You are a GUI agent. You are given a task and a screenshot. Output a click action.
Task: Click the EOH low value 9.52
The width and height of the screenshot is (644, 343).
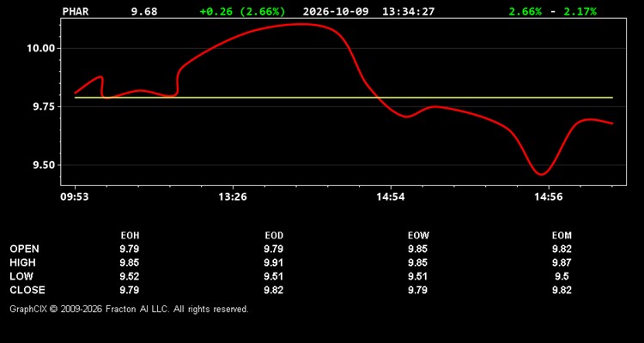(x=130, y=276)
